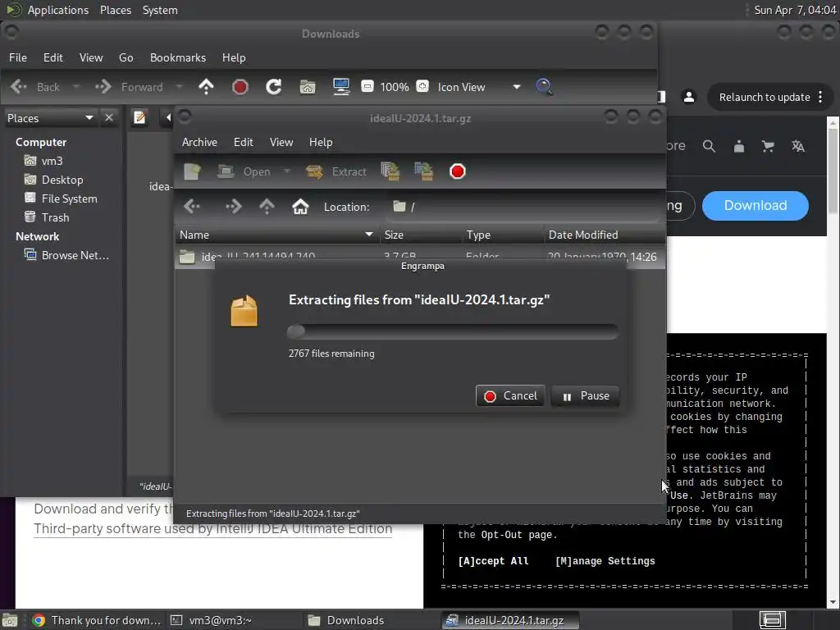This screenshot has height=630, width=840.
Task: Click the Extract toolbar button
Action: tap(336, 171)
